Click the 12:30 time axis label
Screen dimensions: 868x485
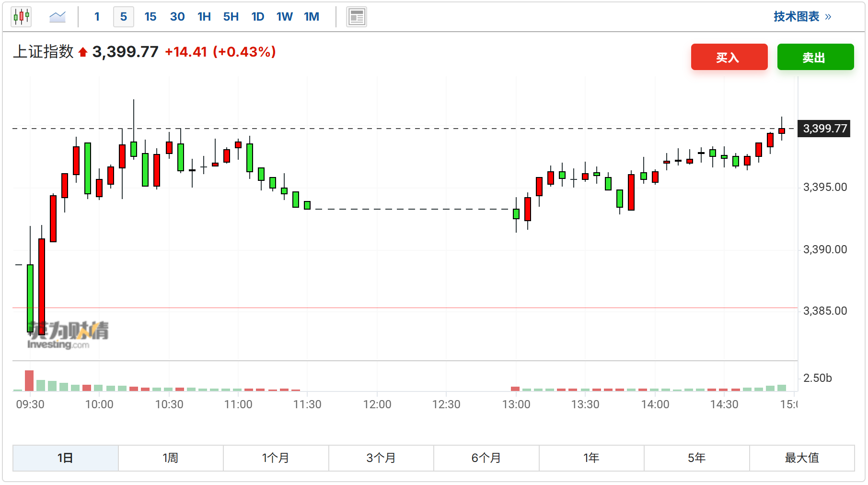point(446,404)
